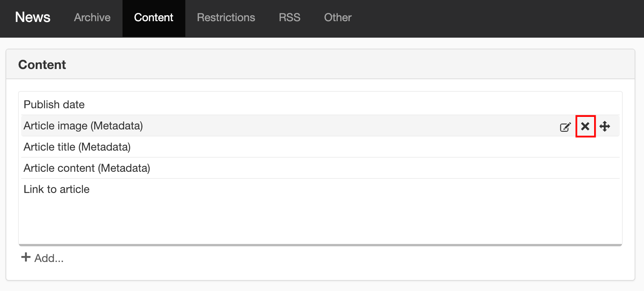Select the Article content (Metadata) row
The width and height of the screenshot is (644, 291).
(320, 168)
